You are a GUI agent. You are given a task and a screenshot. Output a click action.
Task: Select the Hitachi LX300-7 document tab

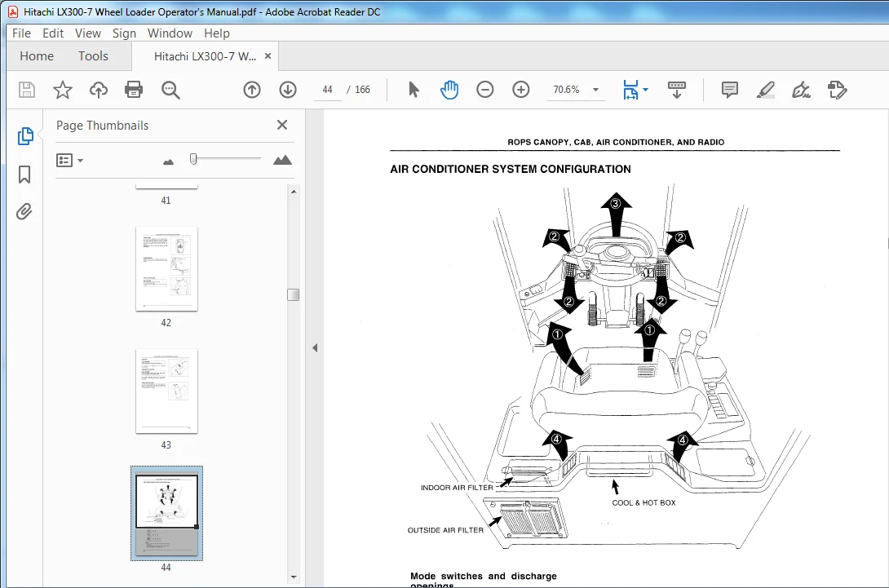point(205,56)
